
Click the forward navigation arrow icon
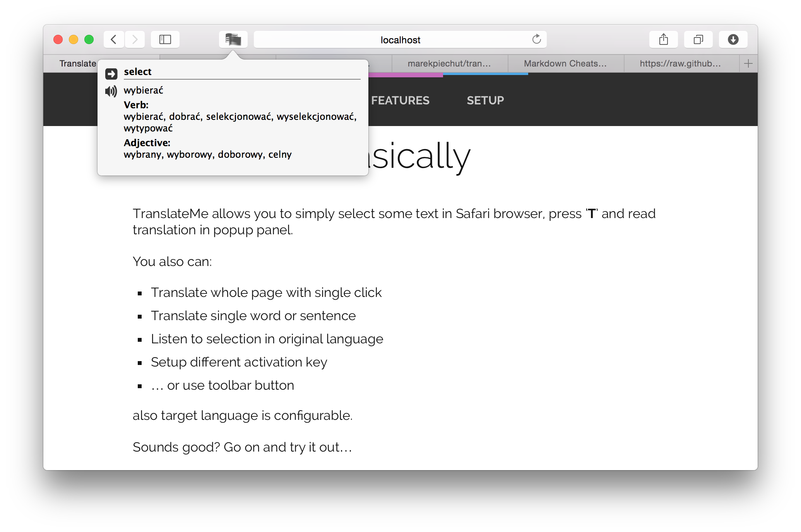[134, 40]
